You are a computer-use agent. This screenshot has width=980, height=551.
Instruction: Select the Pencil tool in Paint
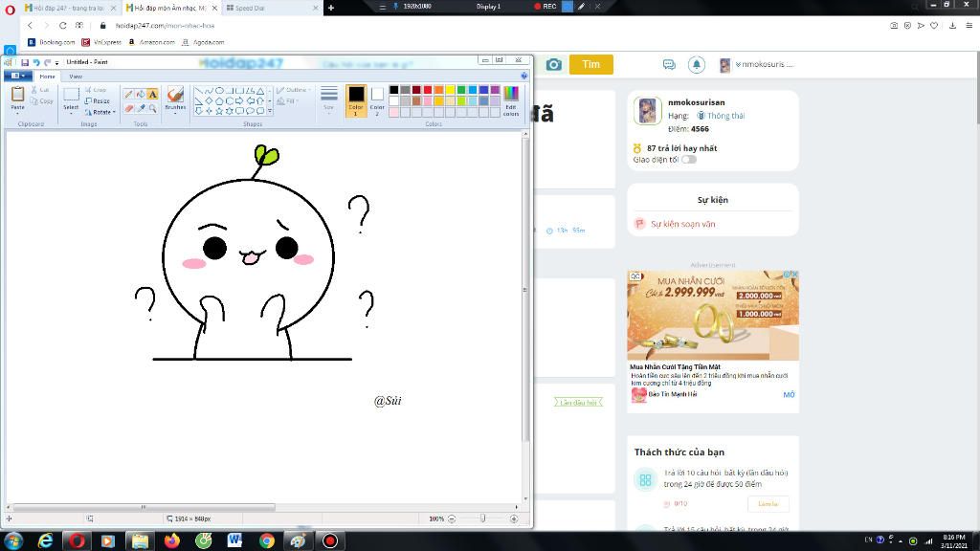tap(129, 95)
